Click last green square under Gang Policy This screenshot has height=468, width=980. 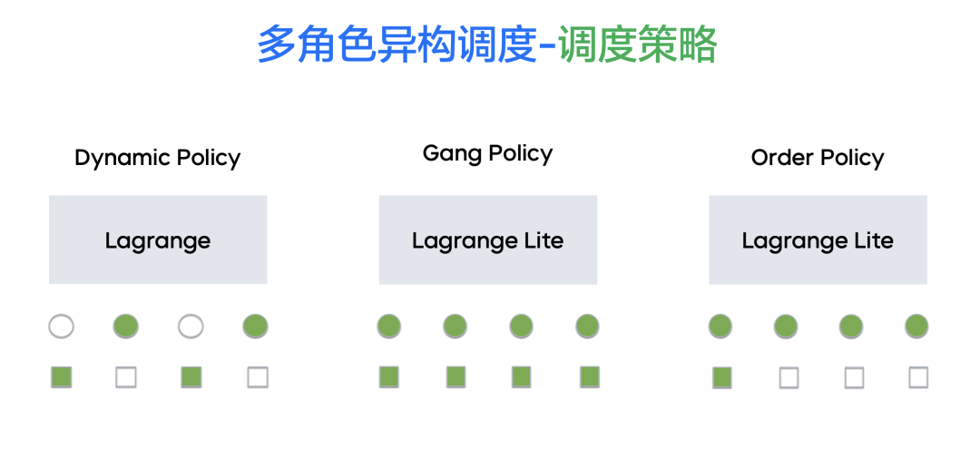coord(590,377)
